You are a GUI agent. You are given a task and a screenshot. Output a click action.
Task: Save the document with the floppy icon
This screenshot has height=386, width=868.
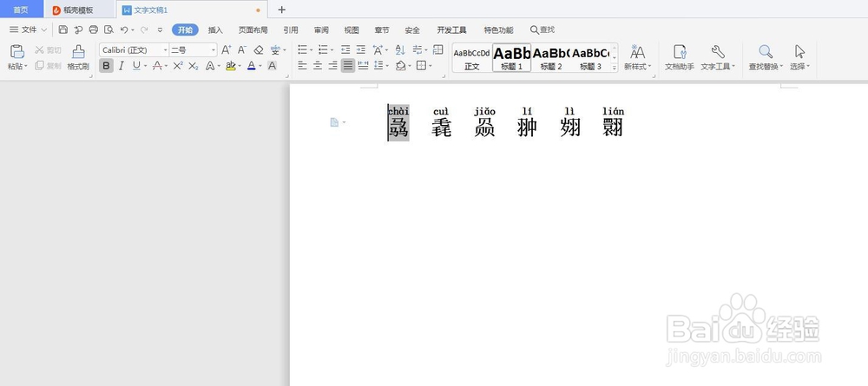click(63, 29)
